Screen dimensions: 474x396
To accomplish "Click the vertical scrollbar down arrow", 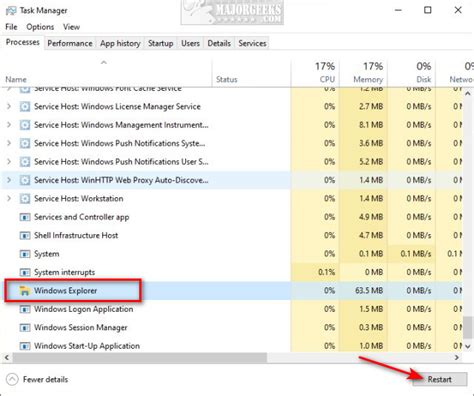I will click(468, 346).
